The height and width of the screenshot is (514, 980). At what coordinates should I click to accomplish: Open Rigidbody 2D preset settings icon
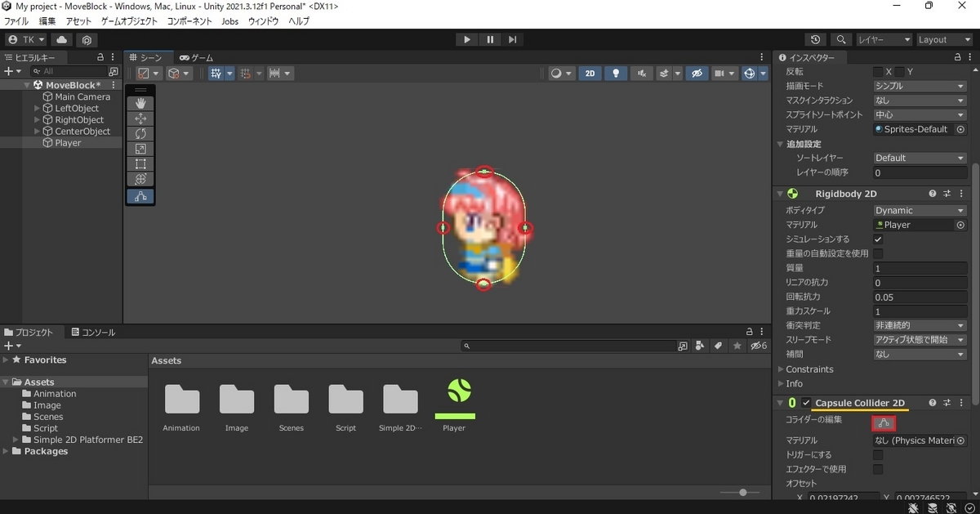[x=947, y=194]
